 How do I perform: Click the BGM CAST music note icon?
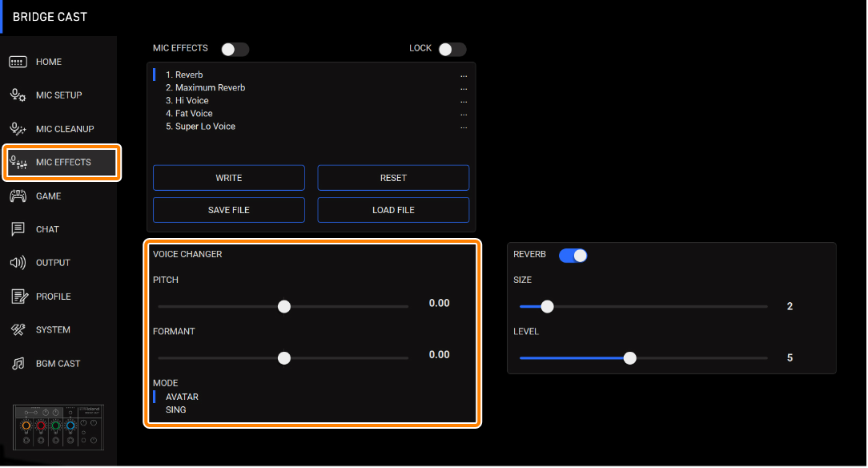pos(18,364)
